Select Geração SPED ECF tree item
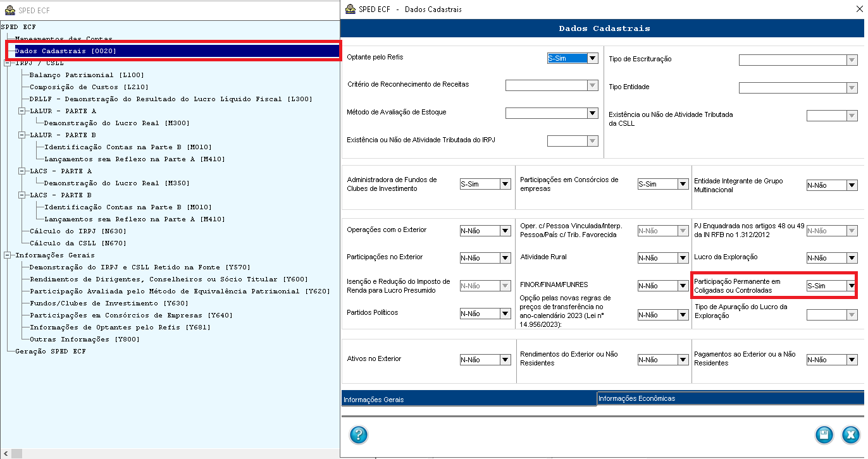The image size is (868, 459). 50,351
